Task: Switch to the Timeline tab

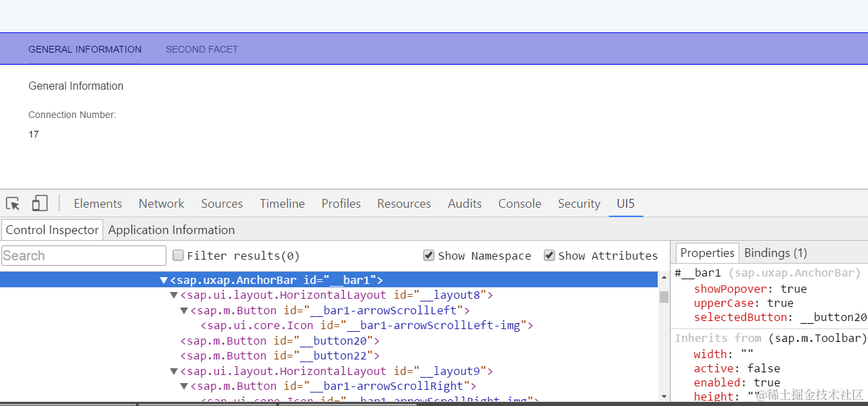Action: point(282,204)
